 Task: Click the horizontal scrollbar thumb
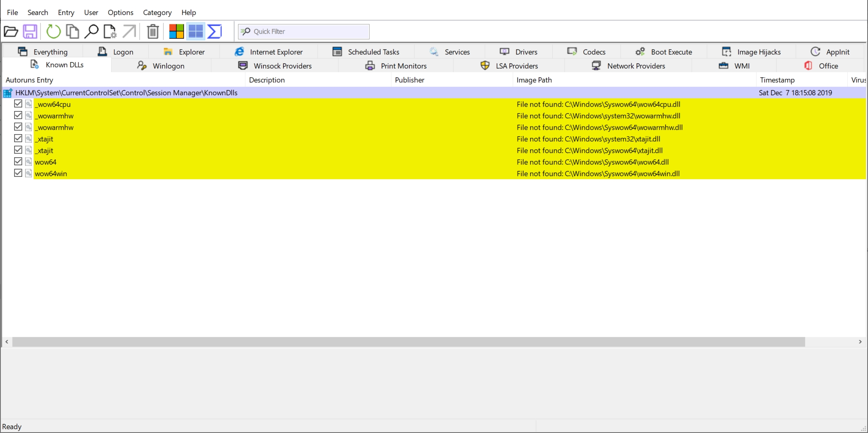point(408,342)
